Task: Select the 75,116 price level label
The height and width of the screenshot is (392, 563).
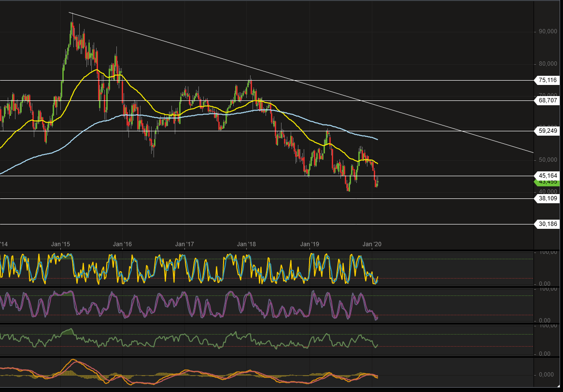Action: 547,81
